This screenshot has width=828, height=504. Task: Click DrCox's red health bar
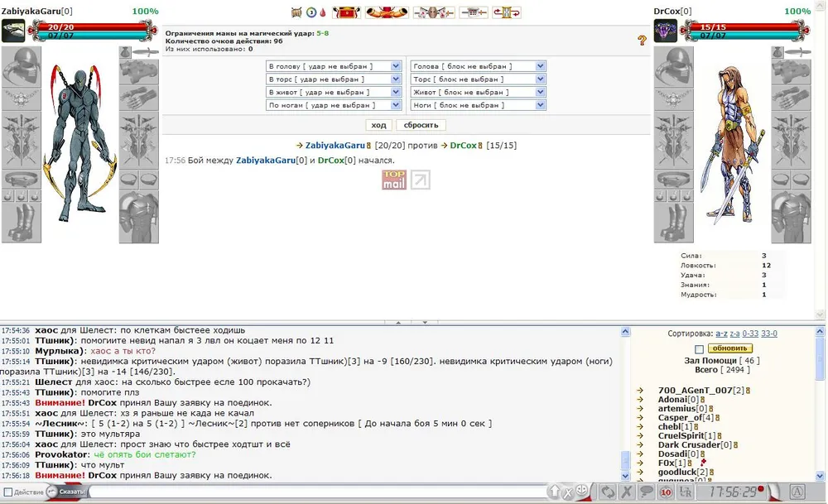(x=744, y=26)
